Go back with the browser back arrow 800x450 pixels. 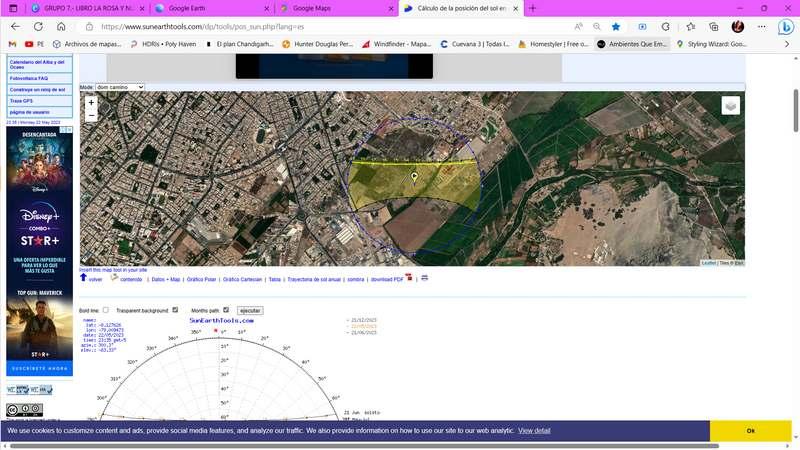coord(15,27)
